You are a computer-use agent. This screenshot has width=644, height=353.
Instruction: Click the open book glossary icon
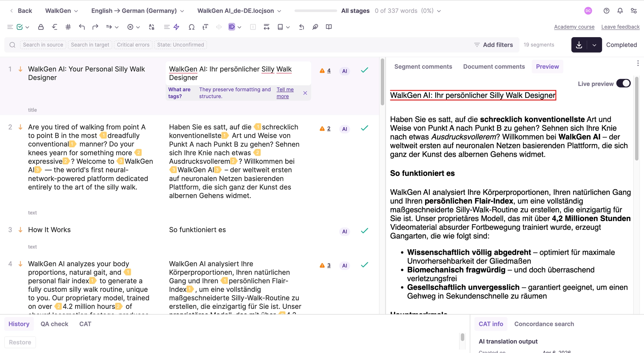coord(329,27)
